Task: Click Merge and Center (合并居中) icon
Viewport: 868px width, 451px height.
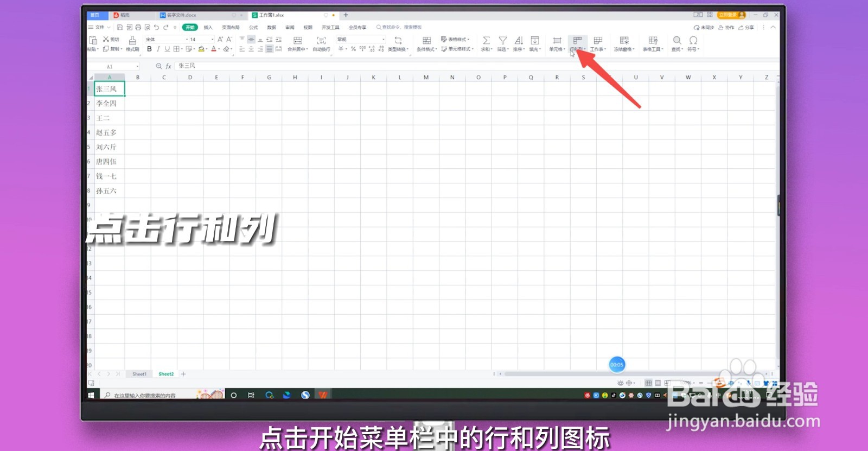Action: (x=298, y=41)
